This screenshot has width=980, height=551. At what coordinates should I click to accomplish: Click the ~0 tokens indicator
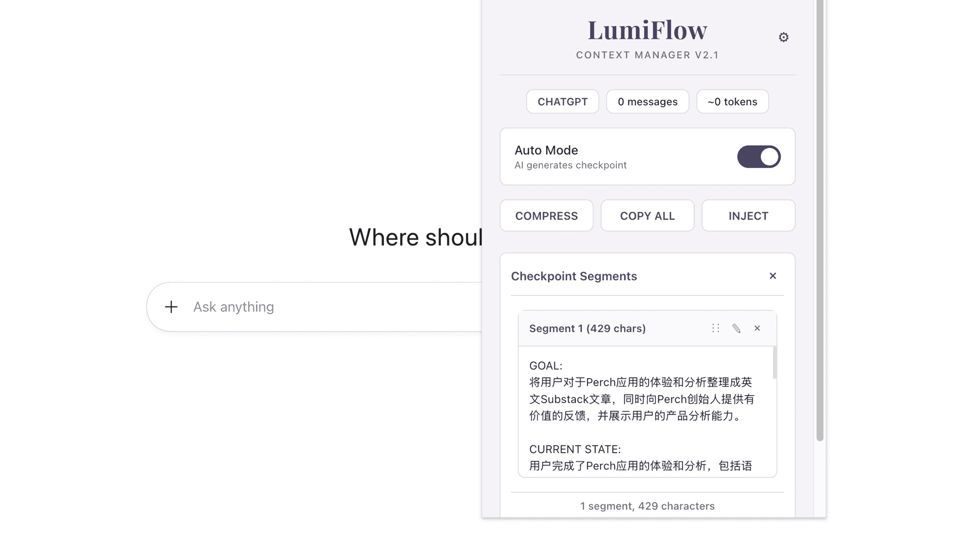[732, 102]
